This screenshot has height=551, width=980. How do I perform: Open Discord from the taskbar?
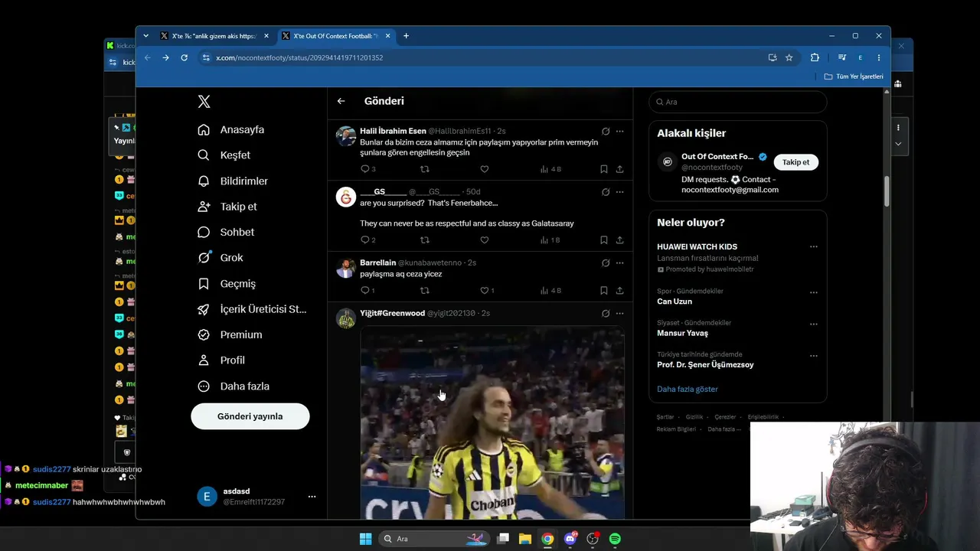(570, 539)
